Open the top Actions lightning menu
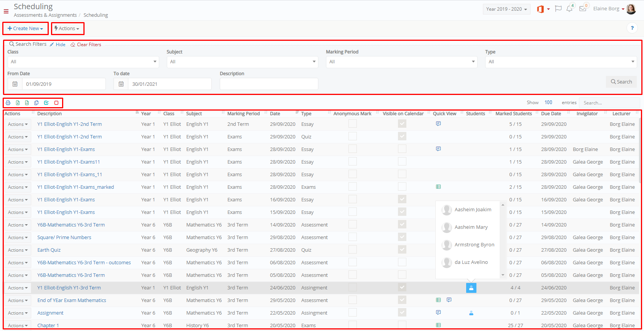This screenshot has height=331, width=644. point(67,29)
